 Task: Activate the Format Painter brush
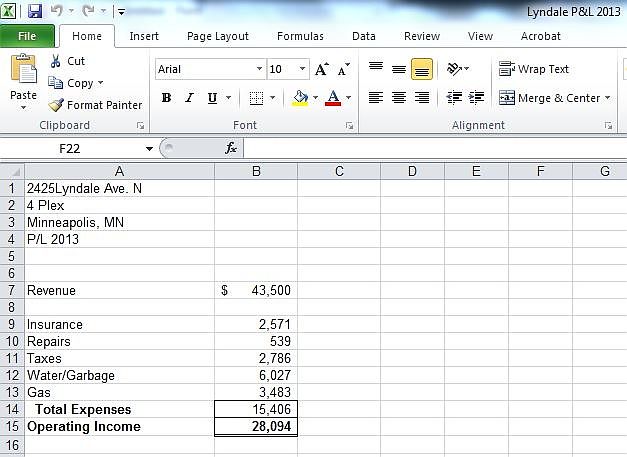pos(56,105)
